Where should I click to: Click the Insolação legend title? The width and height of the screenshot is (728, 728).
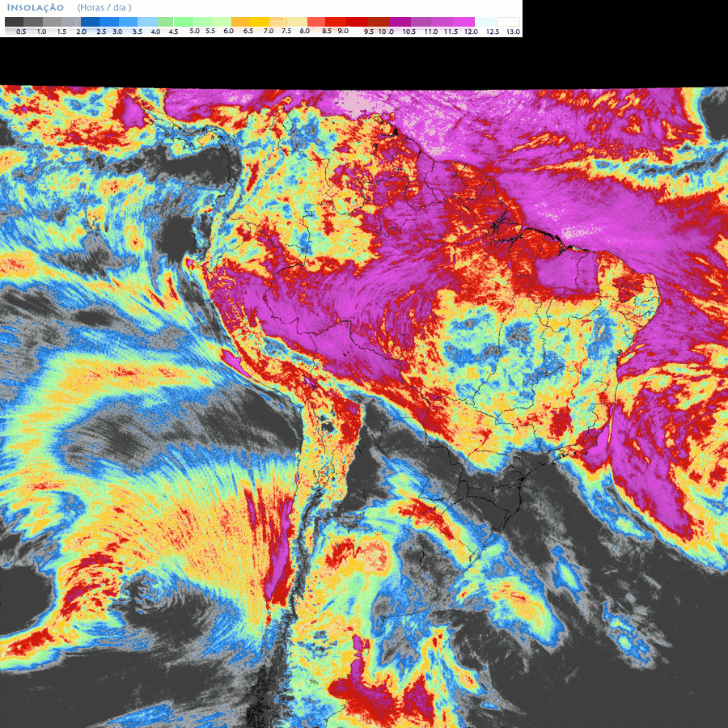point(36,7)
